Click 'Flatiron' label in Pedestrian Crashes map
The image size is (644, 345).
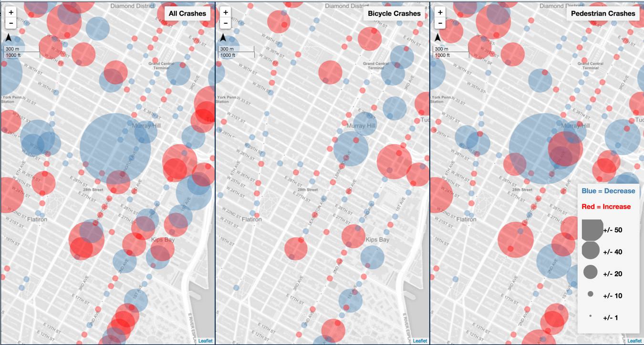(466, 220)
